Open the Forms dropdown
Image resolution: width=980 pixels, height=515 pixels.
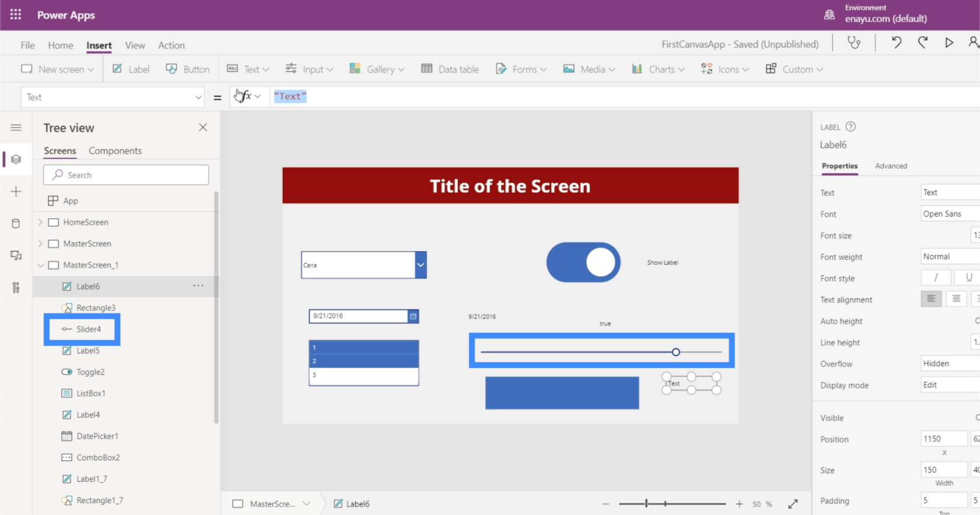(521, 69)
